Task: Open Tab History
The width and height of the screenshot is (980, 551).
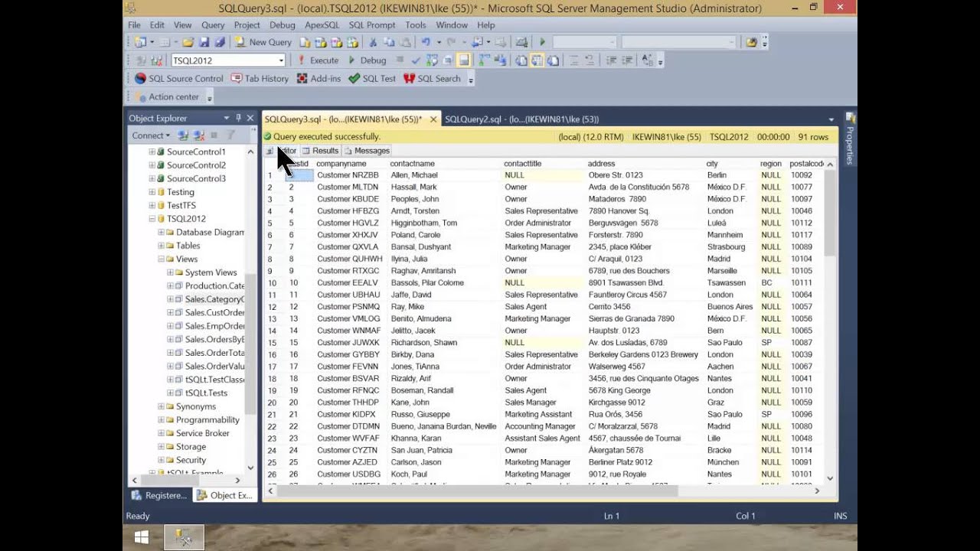Action: coord(260,79)
